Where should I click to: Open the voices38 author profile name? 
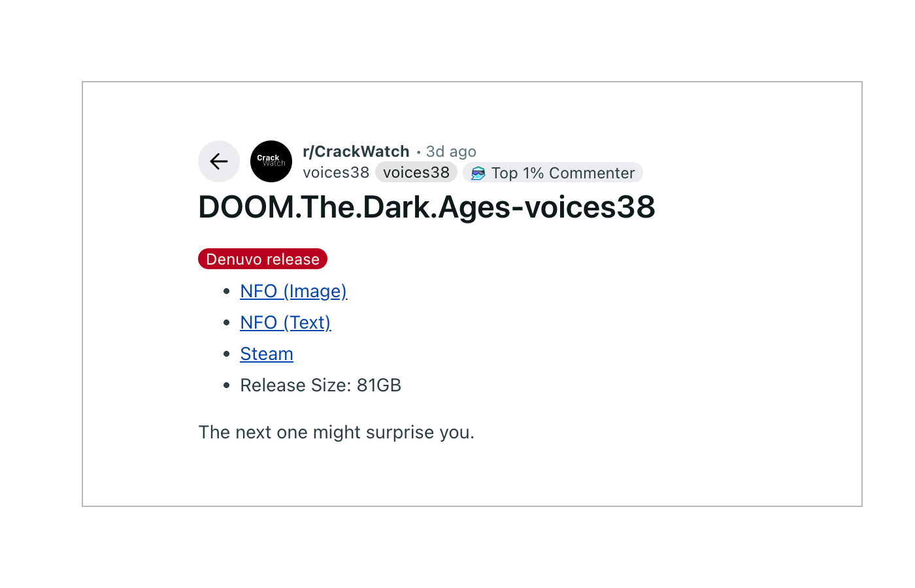pyautogui.click(x=336, y=172)
